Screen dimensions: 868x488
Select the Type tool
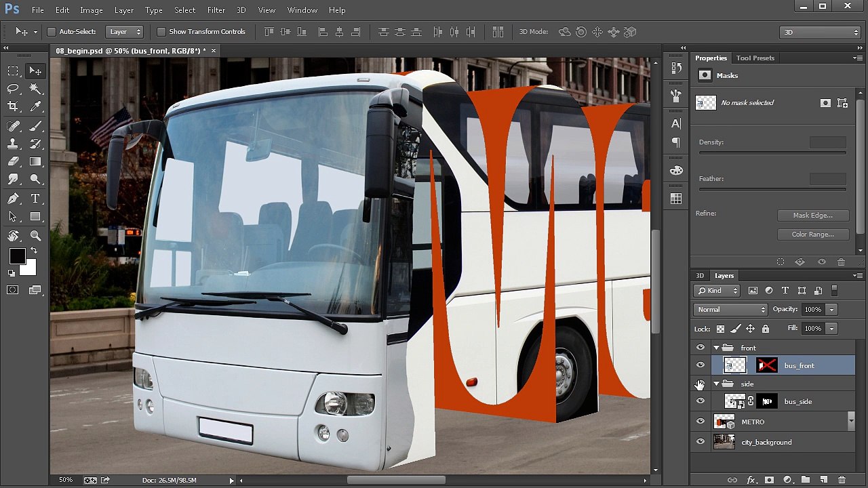35,199
